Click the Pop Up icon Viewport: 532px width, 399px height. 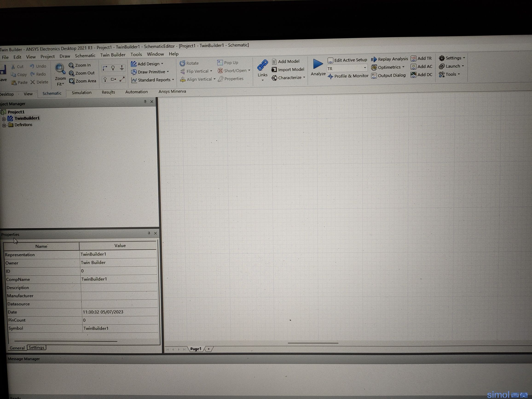(x=220, y=63)
